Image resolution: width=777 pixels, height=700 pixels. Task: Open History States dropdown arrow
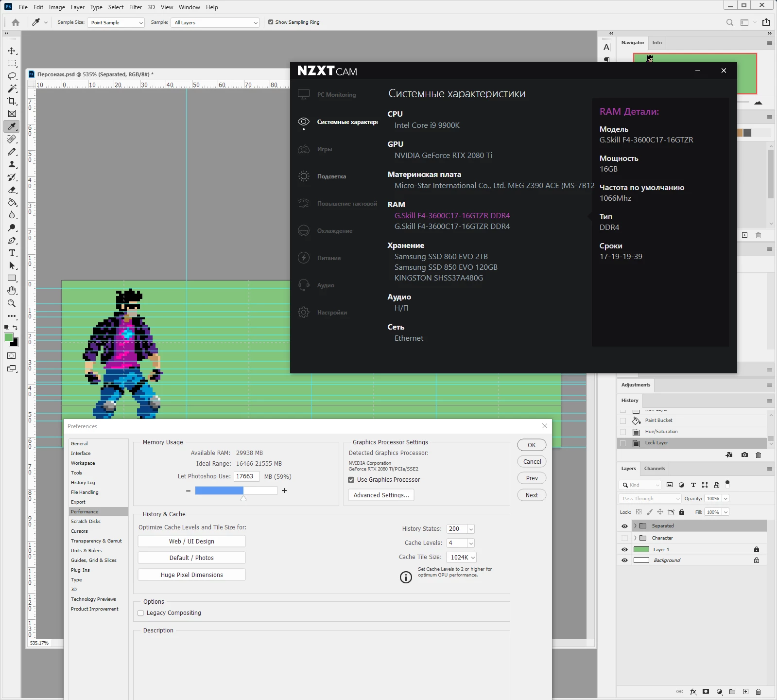[x=471, y=529]
